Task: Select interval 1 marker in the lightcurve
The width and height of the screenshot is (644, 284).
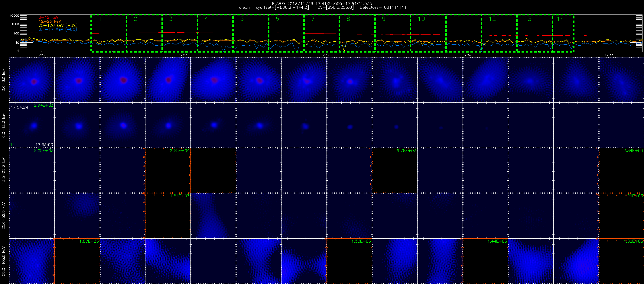Action: click(x=100, y=19)
